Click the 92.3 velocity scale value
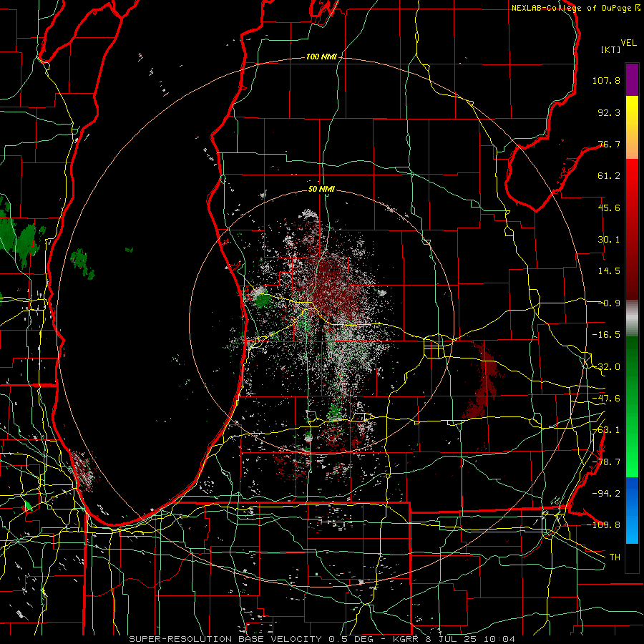The image size is (644, 644). (609, 112)
